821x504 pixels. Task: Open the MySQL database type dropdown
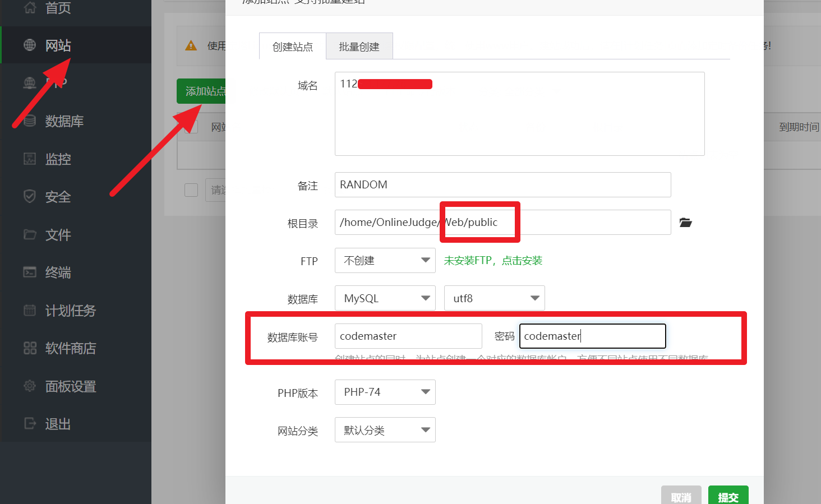(x=385, y=298)
